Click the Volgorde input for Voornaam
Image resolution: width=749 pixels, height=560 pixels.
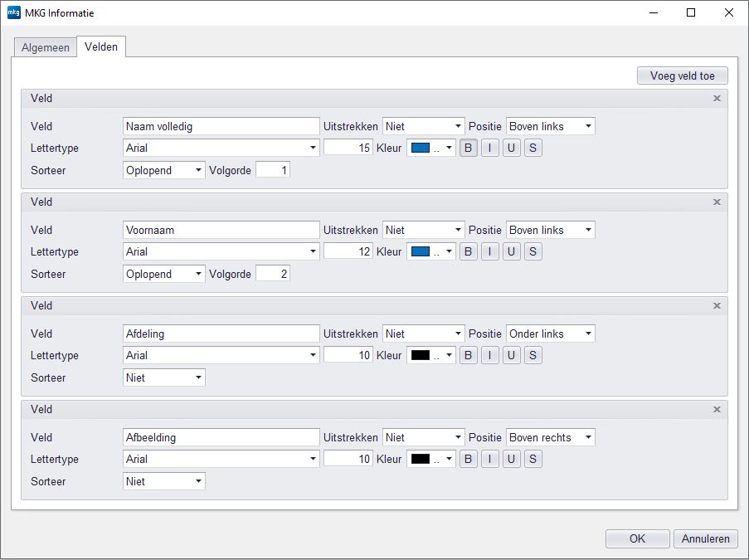[273, 274]
